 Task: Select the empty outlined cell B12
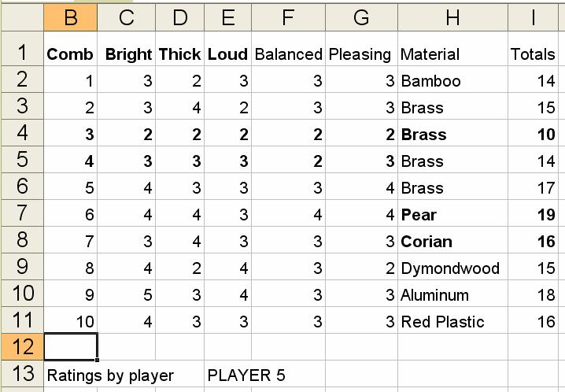pos(71,347)
